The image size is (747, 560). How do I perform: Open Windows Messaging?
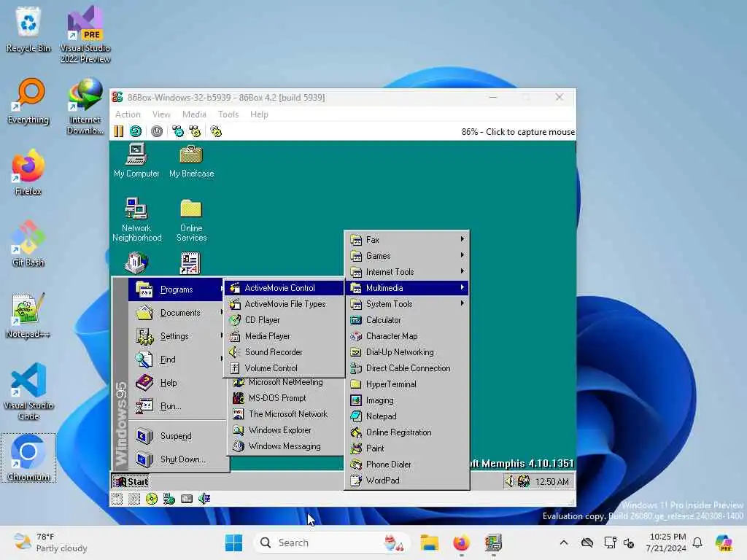[x=286, y=446]
